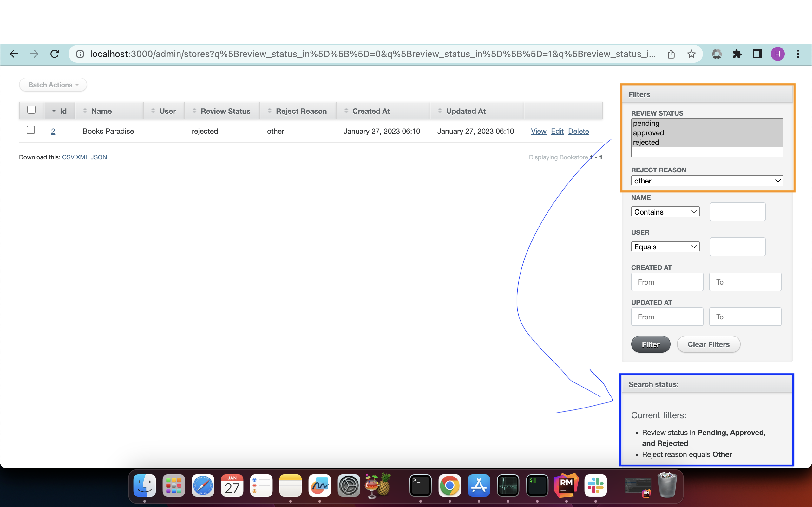Open the Name Contains dropdown
Viewport: 812px width, 507px height.
coord(665,212)
